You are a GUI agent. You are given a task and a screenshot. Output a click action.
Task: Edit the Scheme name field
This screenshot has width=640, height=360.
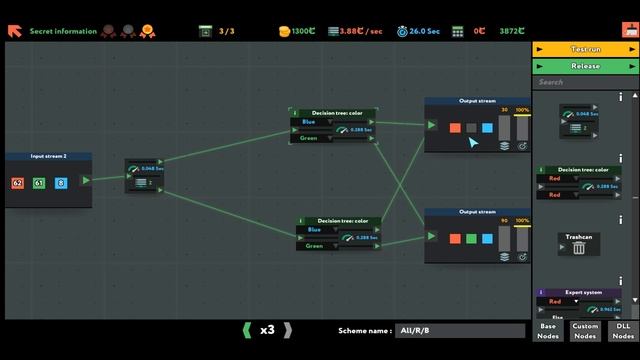(460, 331)
